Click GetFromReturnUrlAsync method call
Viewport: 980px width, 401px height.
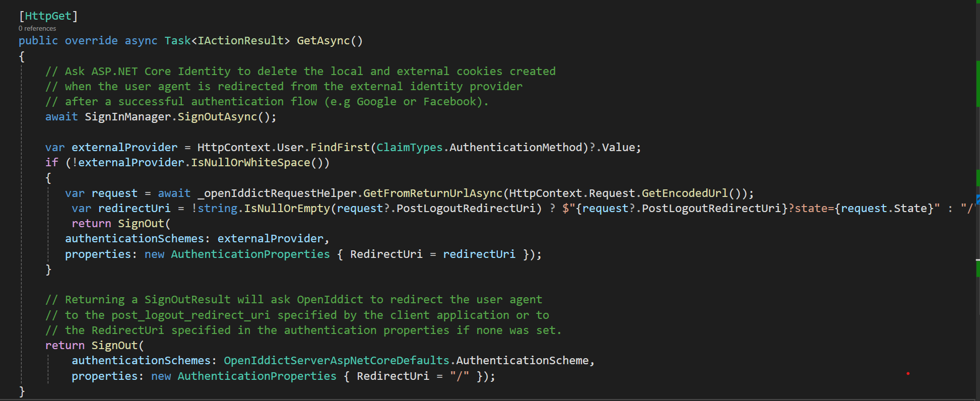432,193
